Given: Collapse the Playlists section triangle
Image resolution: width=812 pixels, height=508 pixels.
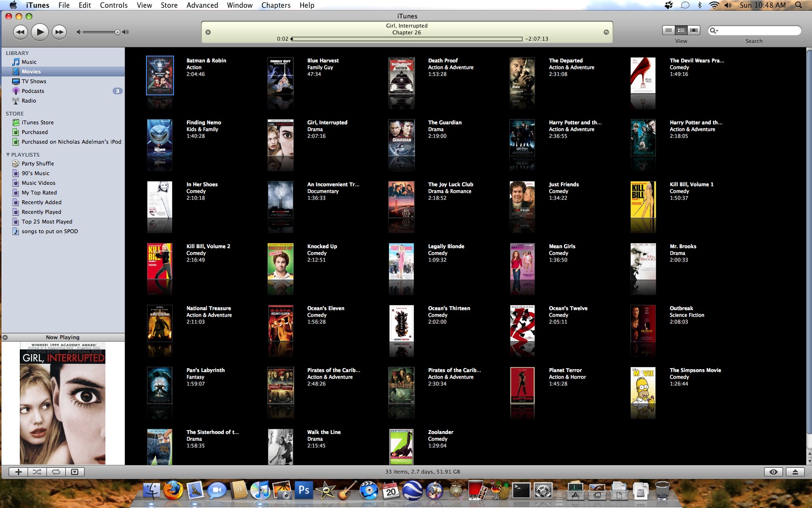Looking at the screenshot, I should (x=8, y=155).
